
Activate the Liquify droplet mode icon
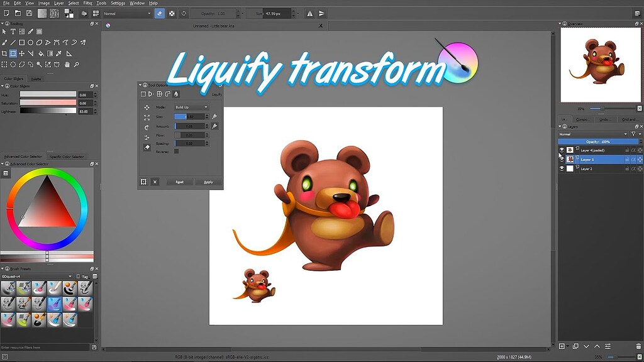pyautogui.click(x=175, y=94)
